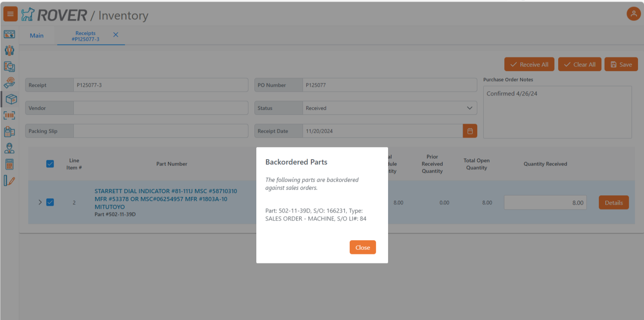Viewport: 644px width, 320px height.
Task: Open the Receipt Date calendar picker
Action: (x=470, y=131)
